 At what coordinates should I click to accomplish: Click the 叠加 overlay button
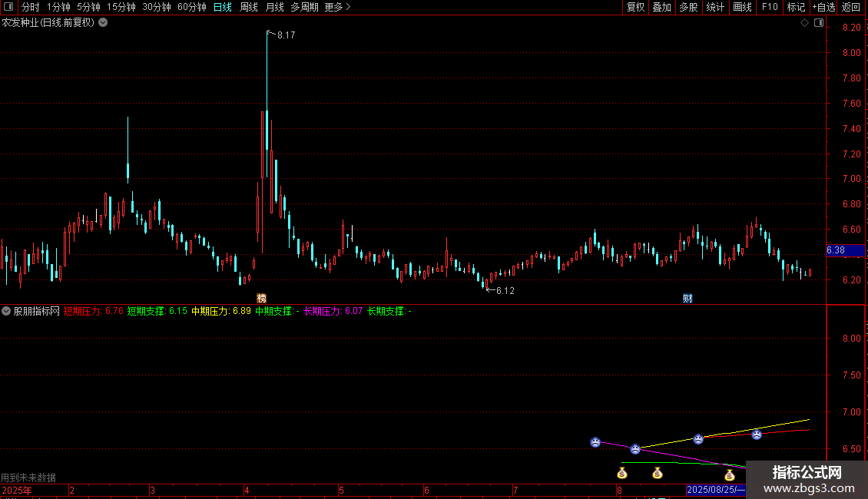click(661, 7)
